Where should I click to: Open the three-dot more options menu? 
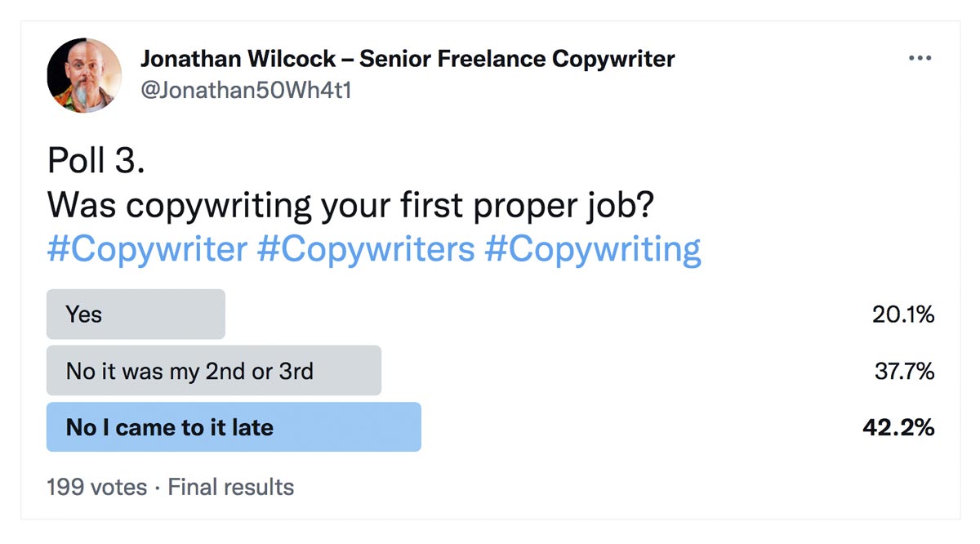tap(920, 59)
